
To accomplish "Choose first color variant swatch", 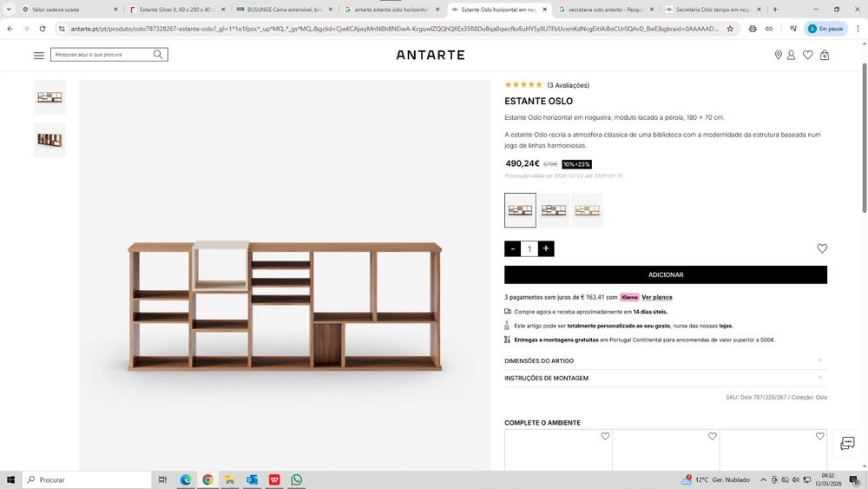I will [x=520, y=210].
